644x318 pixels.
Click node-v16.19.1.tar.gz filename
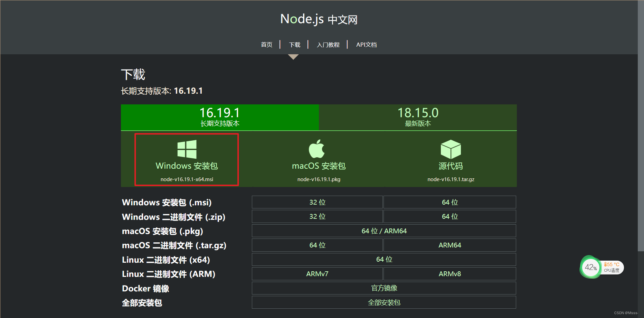451,179
